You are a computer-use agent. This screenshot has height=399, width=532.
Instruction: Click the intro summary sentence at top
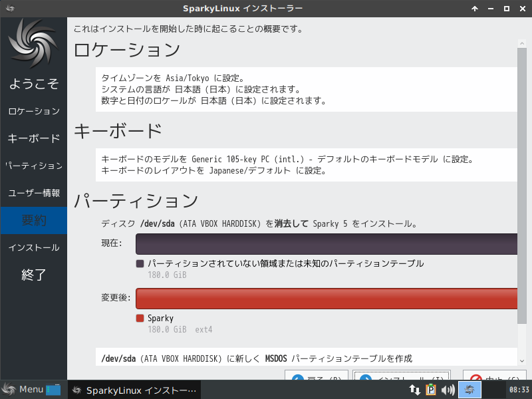pos(188,29)
